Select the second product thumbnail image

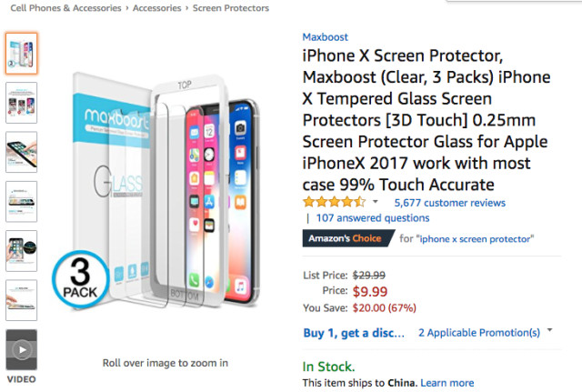tap(22, 103)
